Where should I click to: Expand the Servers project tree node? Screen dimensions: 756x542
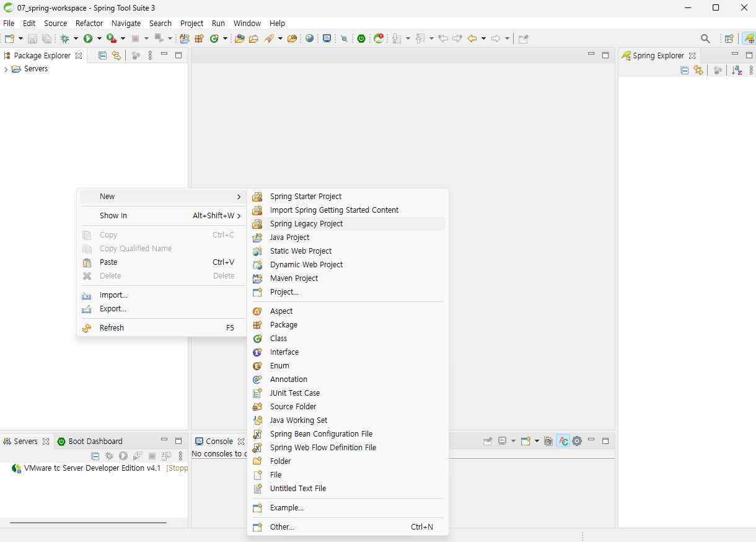(x=6, y=69)
